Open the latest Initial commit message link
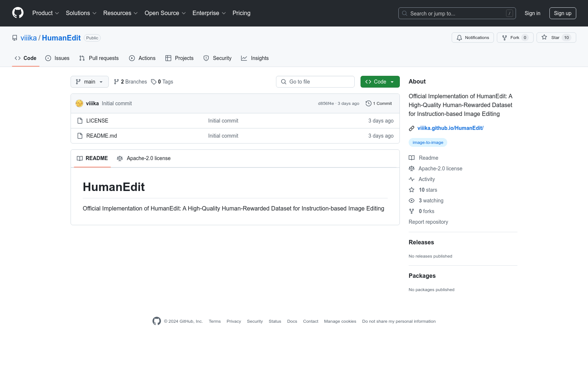 click(117, 103)
